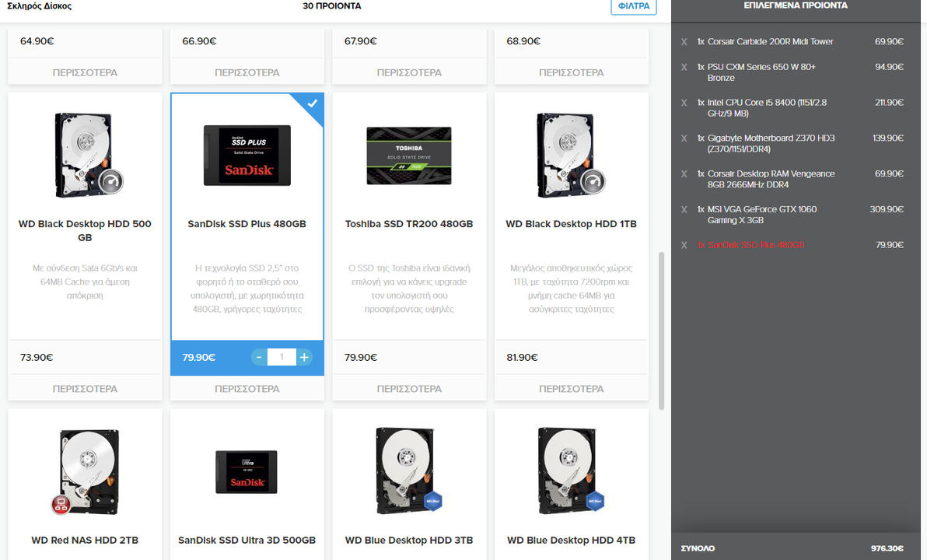927x560 pixels.
Task: Remove Corsair Carbide 200R Midi Tower item
Action: click(x=684, y=42)
